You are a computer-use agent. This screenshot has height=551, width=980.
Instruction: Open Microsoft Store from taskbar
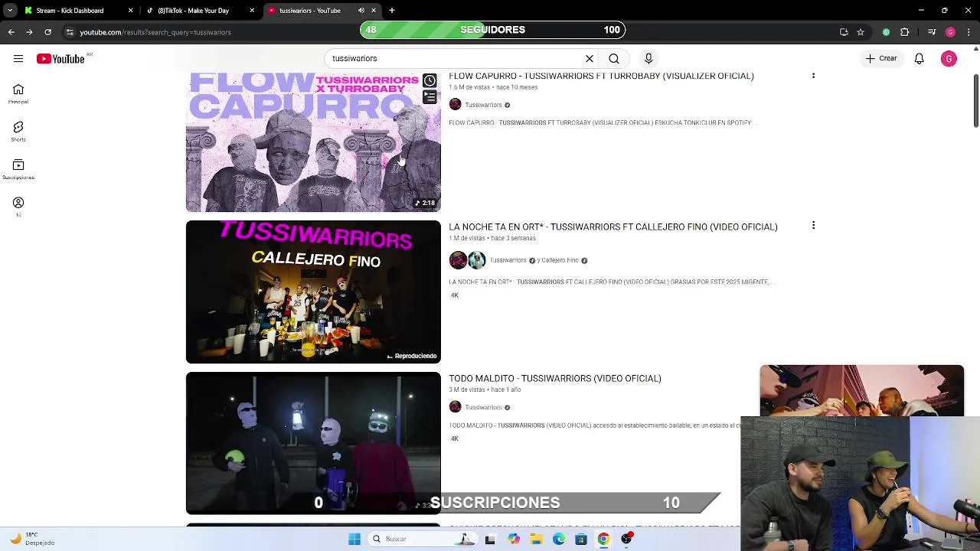coord(581,539)
